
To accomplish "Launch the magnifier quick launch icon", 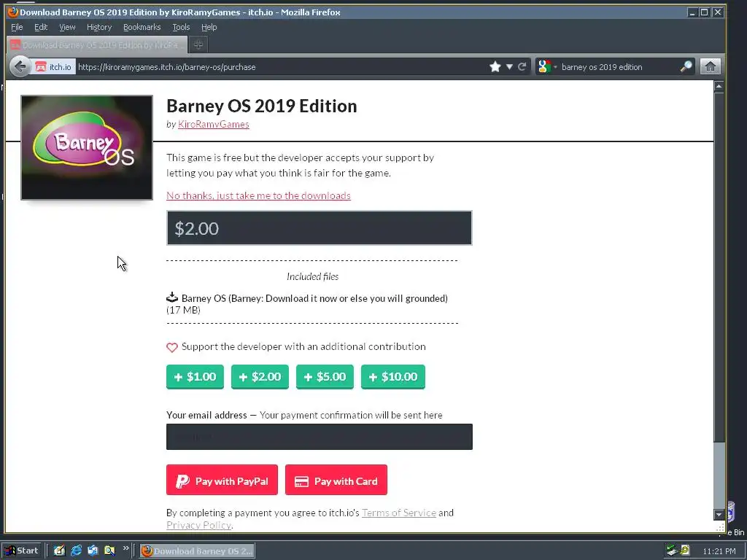I will tap(109, 551).
